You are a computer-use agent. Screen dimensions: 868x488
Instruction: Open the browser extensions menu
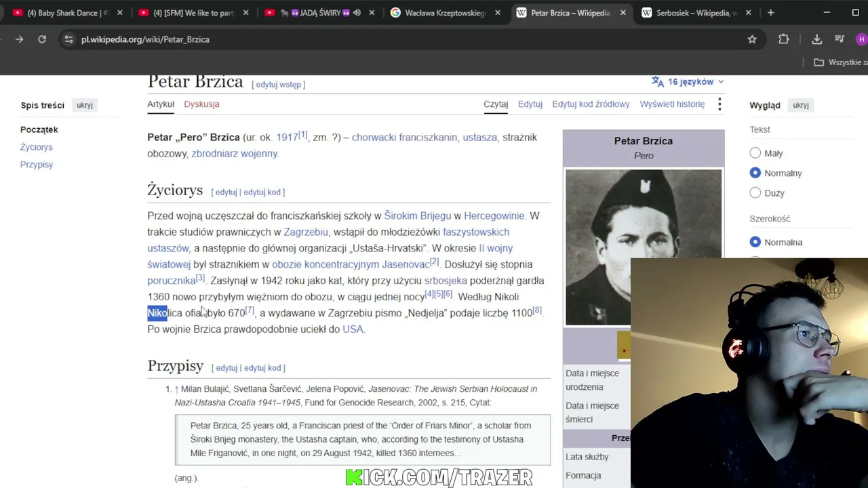784,39
